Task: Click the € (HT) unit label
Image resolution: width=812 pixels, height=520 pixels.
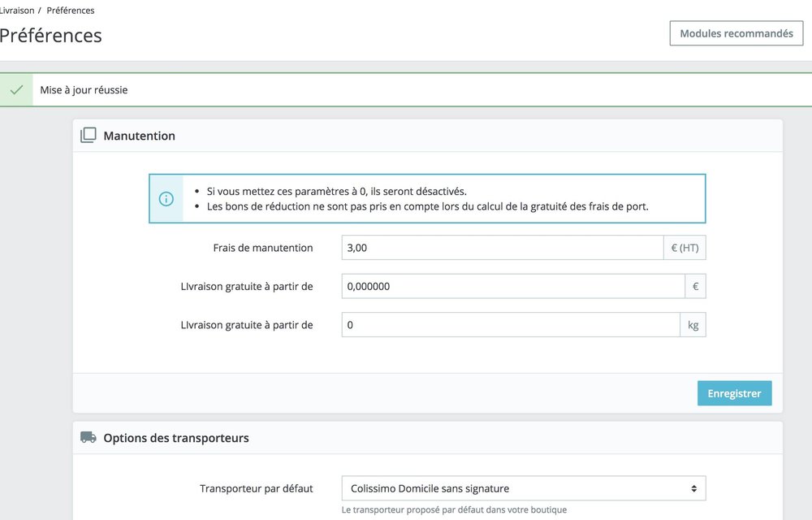Action: point(685,248)
